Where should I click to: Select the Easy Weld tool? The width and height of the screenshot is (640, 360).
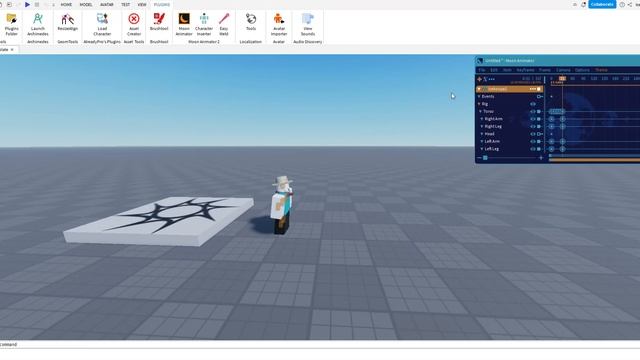(224, 24)
